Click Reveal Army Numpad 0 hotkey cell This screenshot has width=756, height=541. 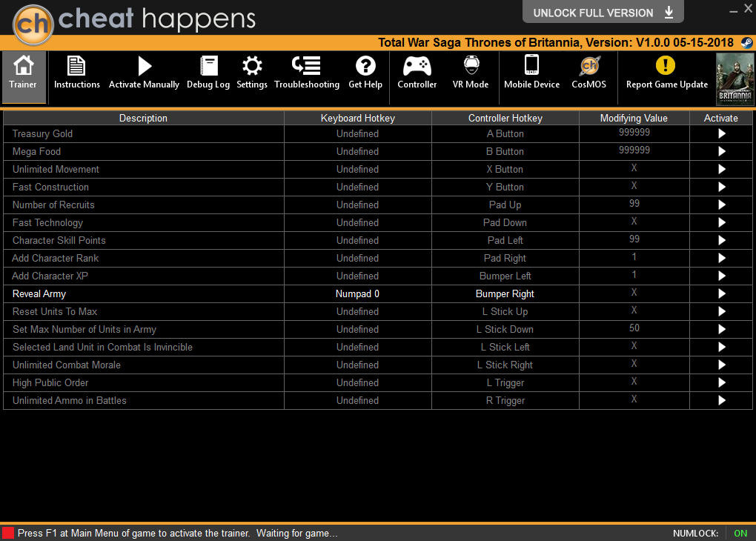(x=358, y=293)
